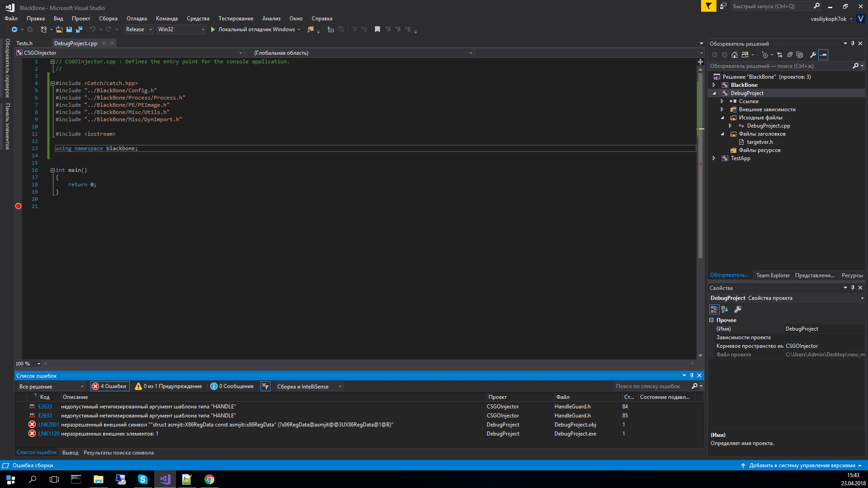Switch to the Team Explorer tab
Screen dimensions: 868x488
coord(773,275)
